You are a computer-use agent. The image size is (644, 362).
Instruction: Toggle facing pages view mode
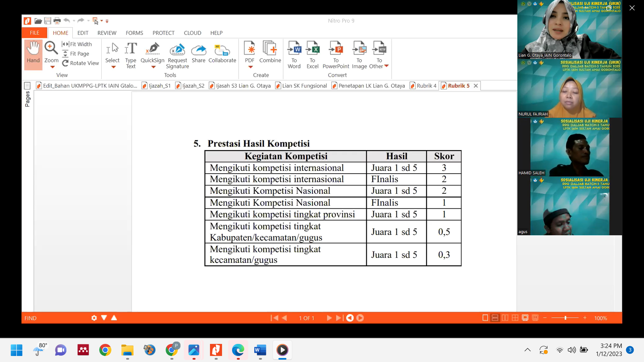505,318
